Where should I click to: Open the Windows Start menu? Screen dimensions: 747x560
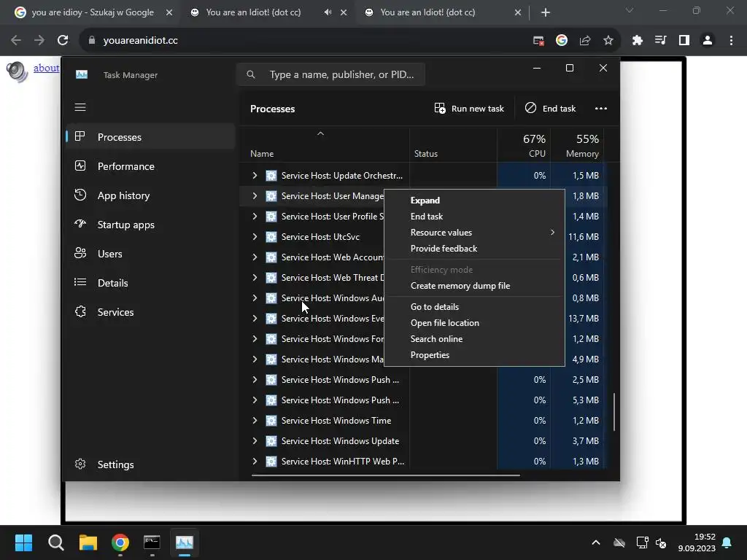[x=23, y=542]
